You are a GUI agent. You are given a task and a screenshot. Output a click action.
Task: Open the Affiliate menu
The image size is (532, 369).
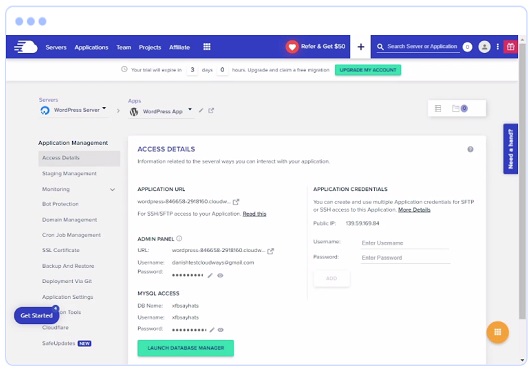tap(179, 47)
